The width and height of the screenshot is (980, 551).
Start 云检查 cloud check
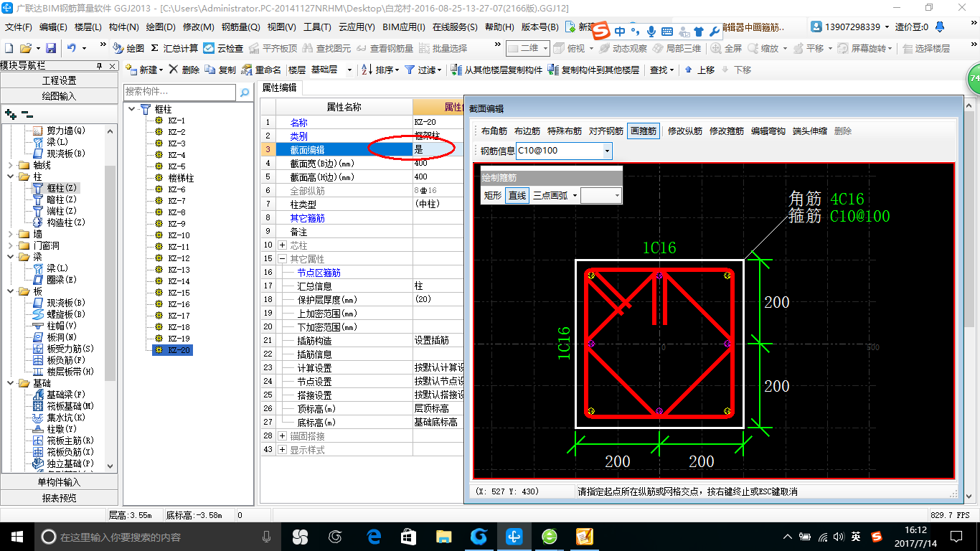[223, 48]
